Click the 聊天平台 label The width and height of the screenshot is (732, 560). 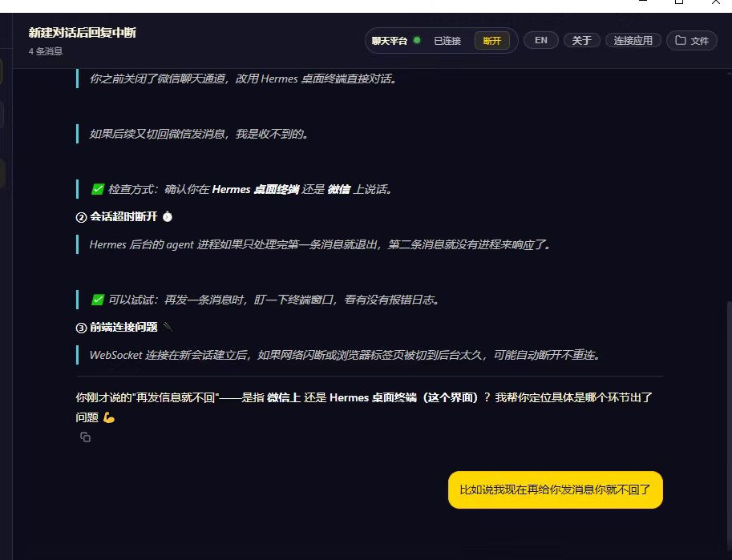pos(390,41)
